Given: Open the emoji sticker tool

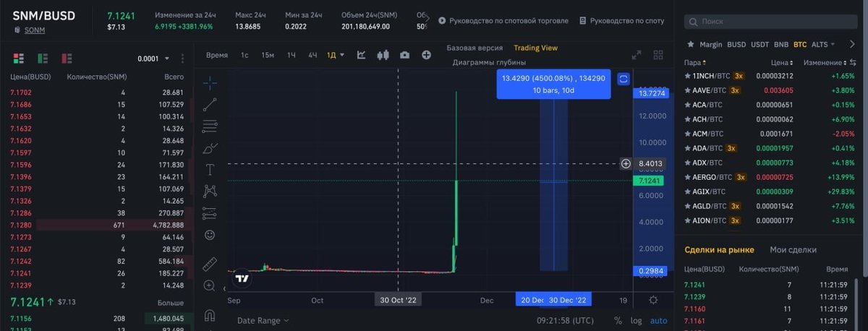Looking at the screenshot, I should coord(210,235).
